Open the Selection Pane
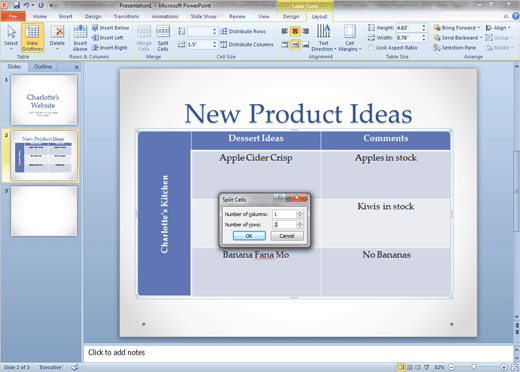The width and height of the screenshot is (520, 372). click(x=455, y=48)
